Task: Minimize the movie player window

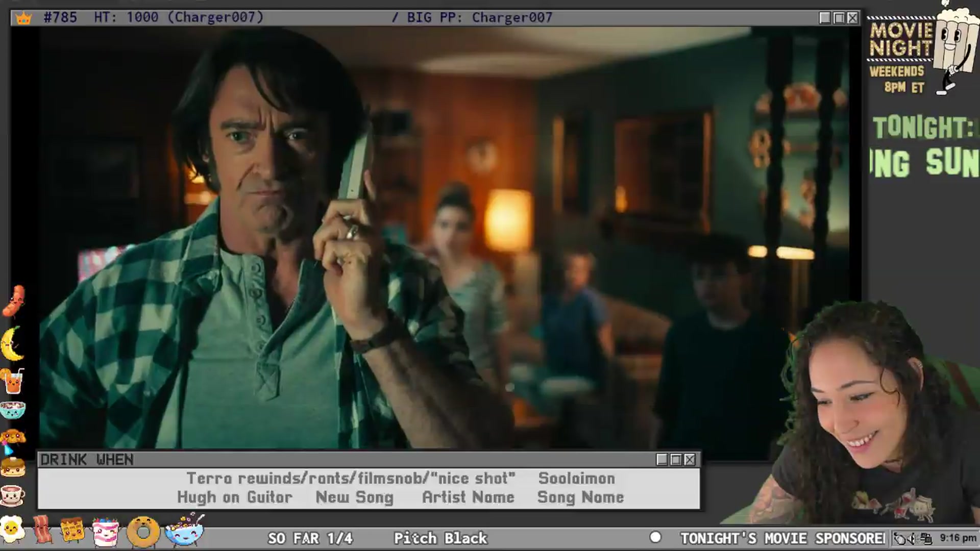Action: click(825, 18)
